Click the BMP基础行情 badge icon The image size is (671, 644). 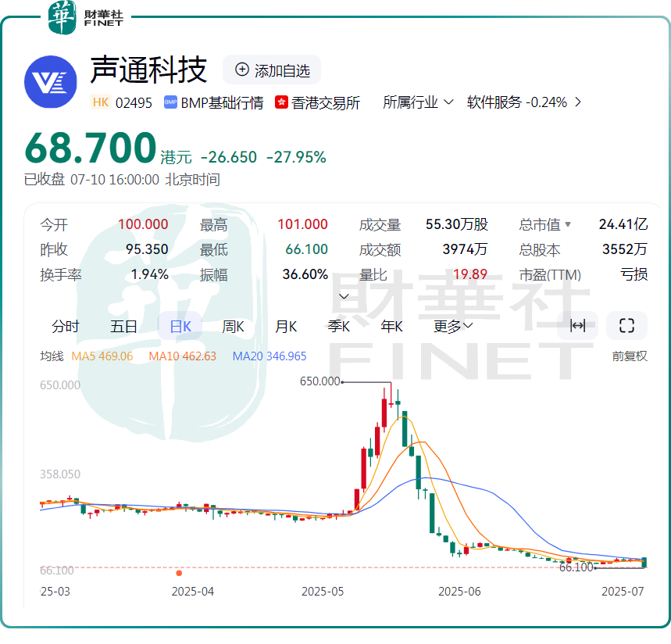(170, 102)
